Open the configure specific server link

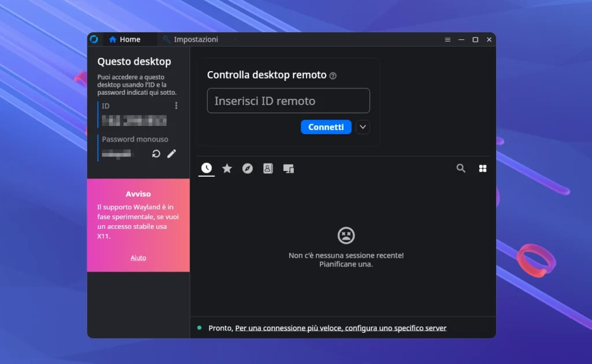tap(341, 328)
